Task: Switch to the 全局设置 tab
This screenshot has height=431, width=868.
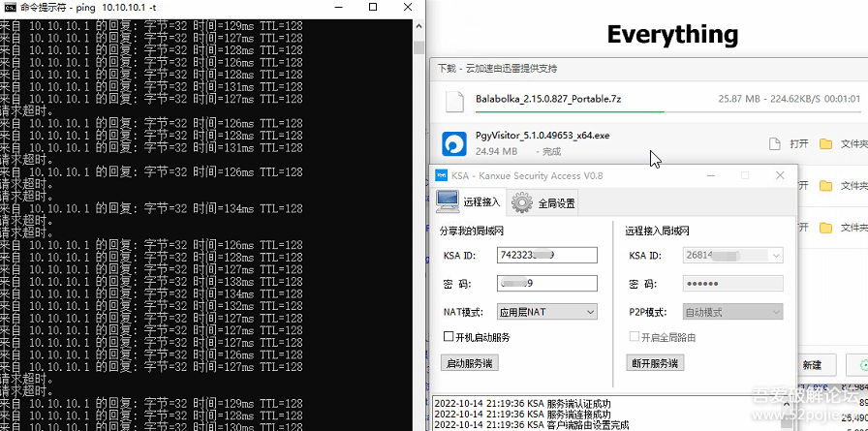Action: pos(543,203)
